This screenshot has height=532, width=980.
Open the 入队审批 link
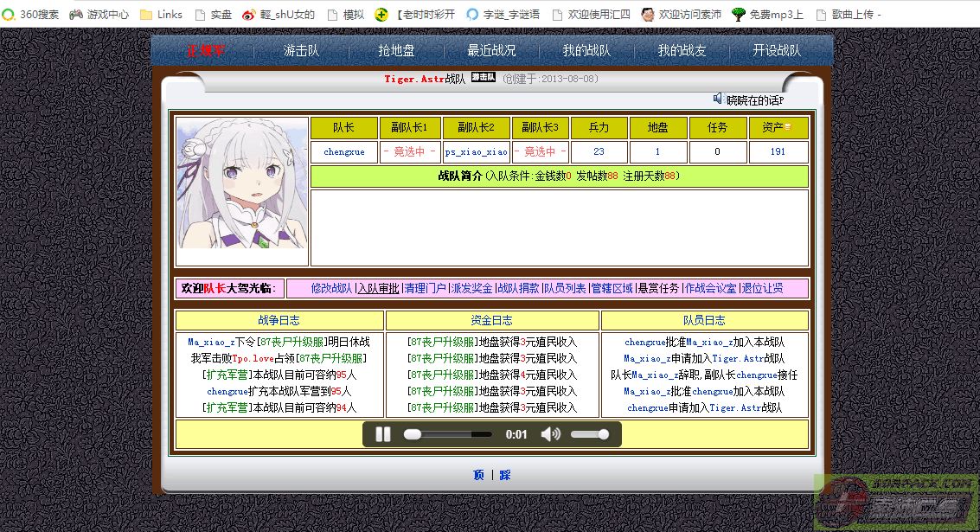(378, 288)
